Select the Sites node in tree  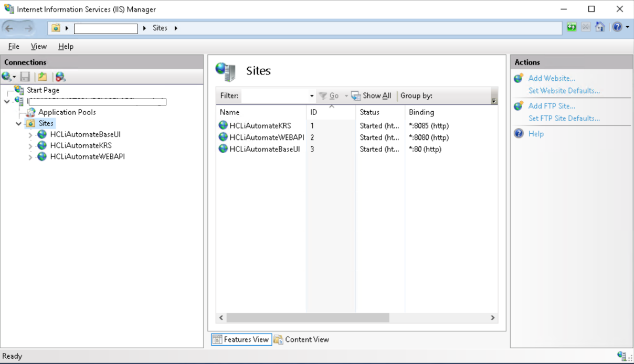[46, 123]
